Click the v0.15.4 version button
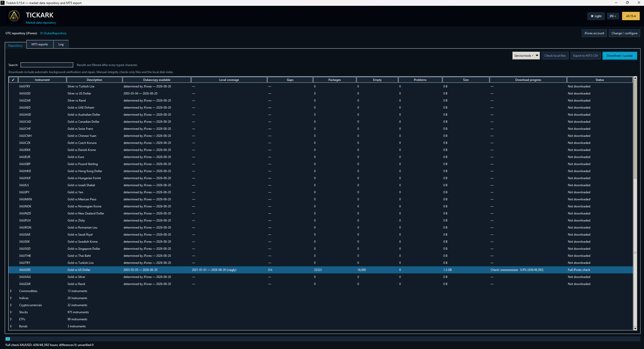 [x=631, y=16]
